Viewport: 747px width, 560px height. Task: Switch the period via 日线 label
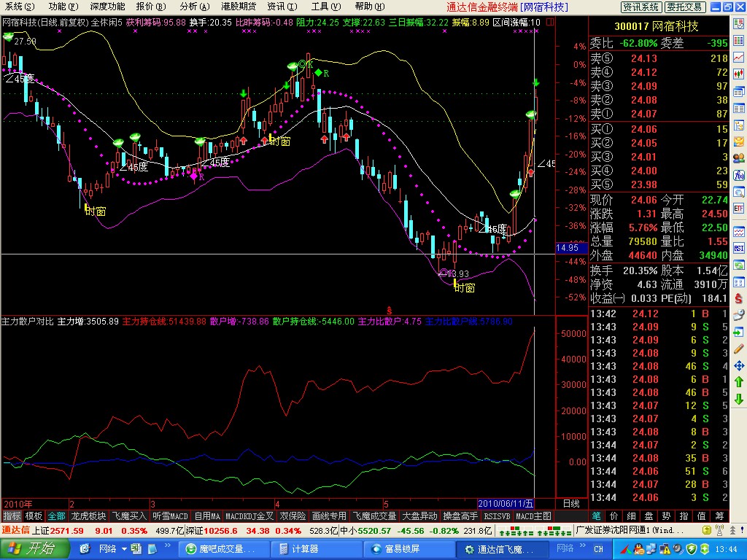[571, 503]
